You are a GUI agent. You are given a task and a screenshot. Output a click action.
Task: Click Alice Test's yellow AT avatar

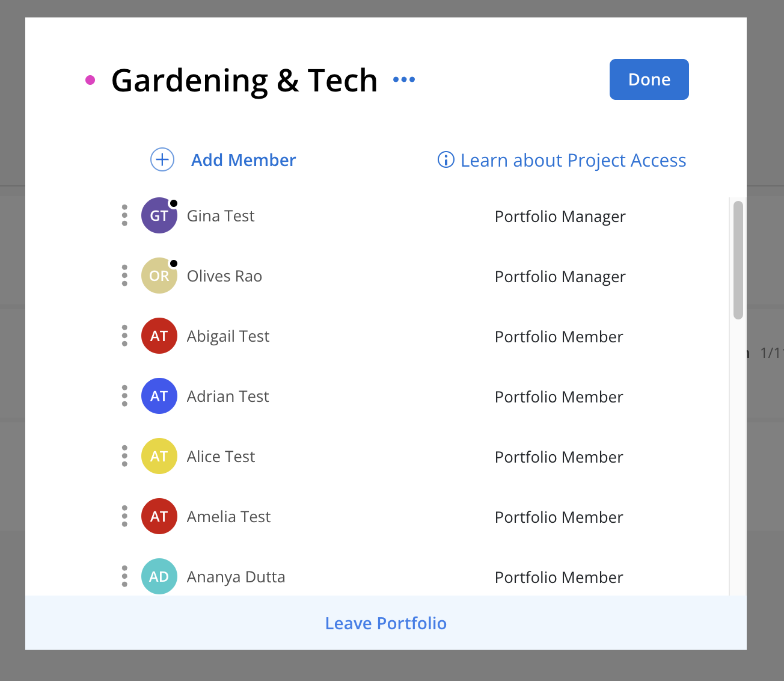point(159,456)
